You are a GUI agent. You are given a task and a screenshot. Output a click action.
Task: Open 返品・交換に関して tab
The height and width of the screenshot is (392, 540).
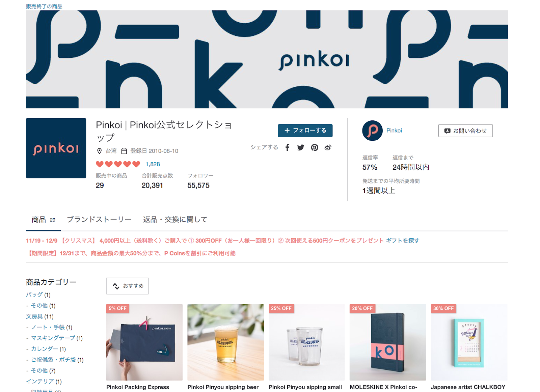coord(175,220)
